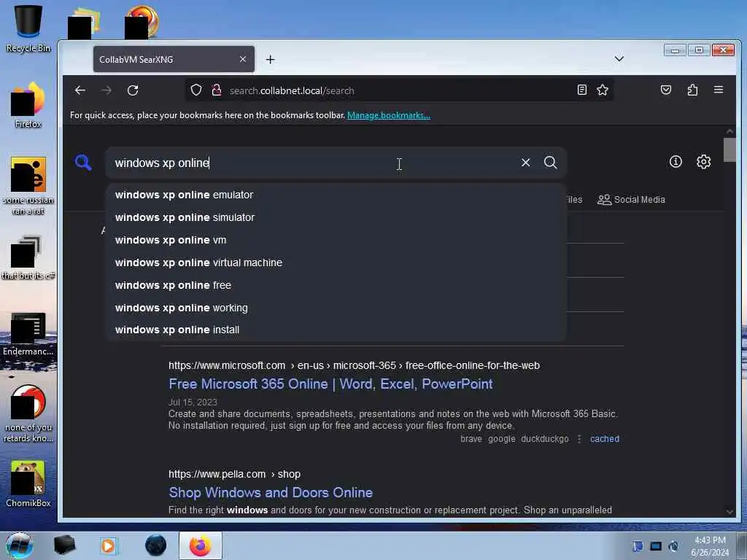747x560 pixels.
Task: Open the extensions puzzle icon
Action: [x=692, y=90]
